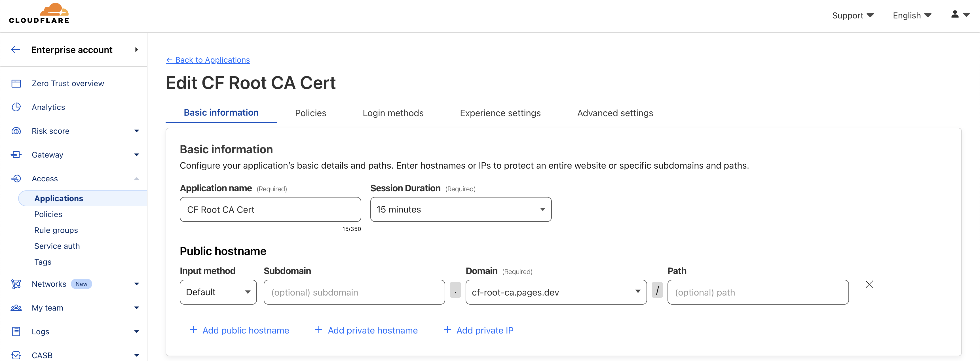980x361 pixels.
Task: Switch to the Policies tab
Action: (311, 113)
